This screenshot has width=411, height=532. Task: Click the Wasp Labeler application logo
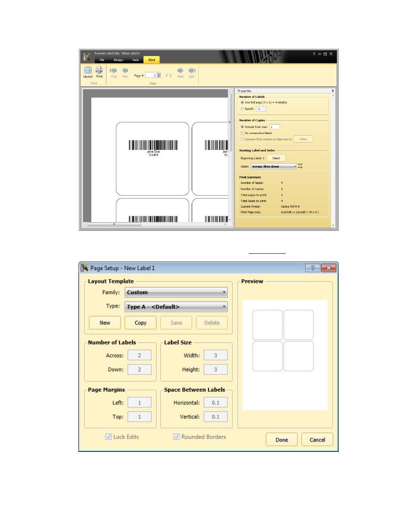(x=87, y=57)
